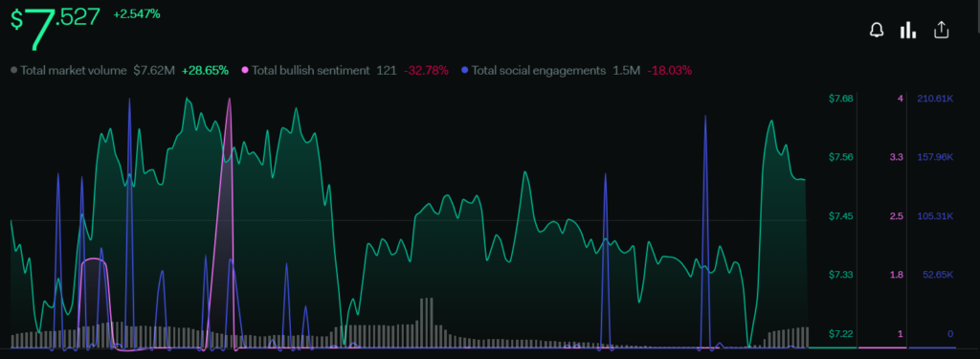The image size is (980, 359).
Task: Click the +28.65% volume change
Action: 205,71
